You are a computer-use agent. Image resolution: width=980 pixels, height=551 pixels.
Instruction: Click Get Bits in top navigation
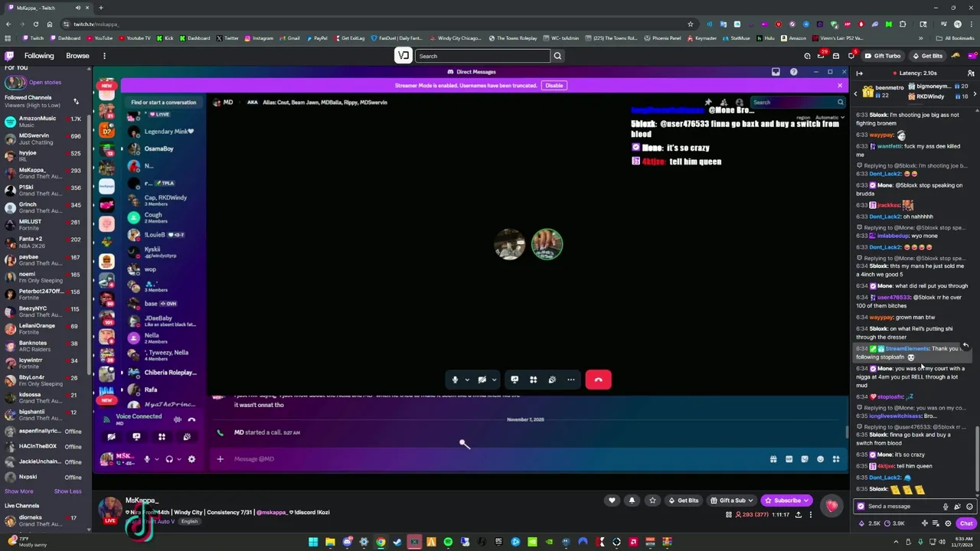pos(927,56)
